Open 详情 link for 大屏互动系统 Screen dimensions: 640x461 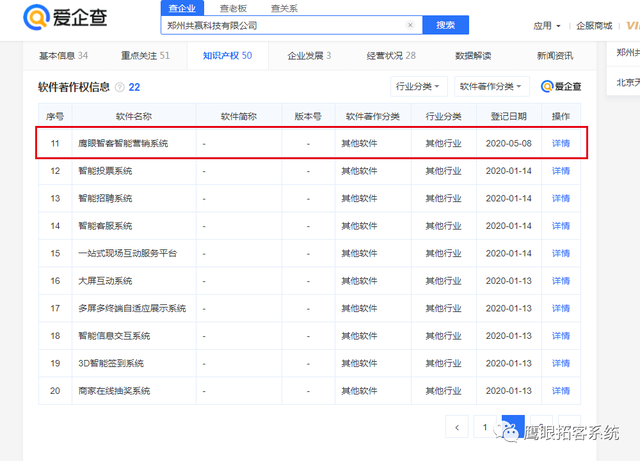coord(561,281)
